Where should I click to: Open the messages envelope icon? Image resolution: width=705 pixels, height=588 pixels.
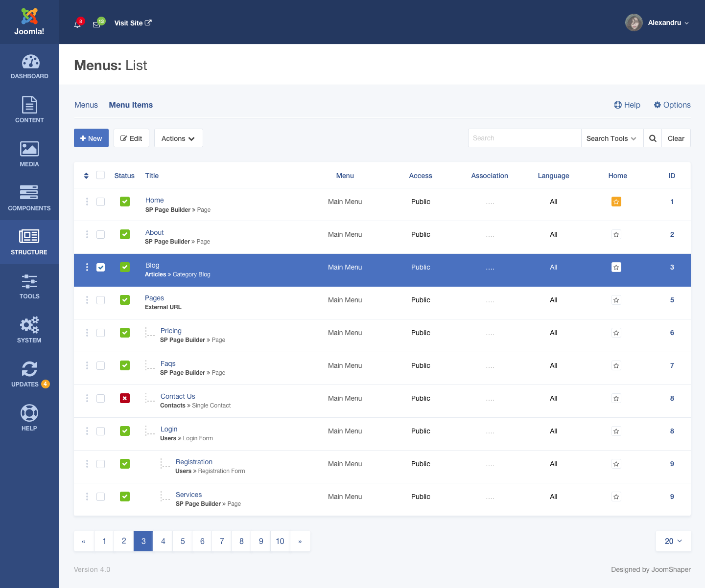[97, 24]
